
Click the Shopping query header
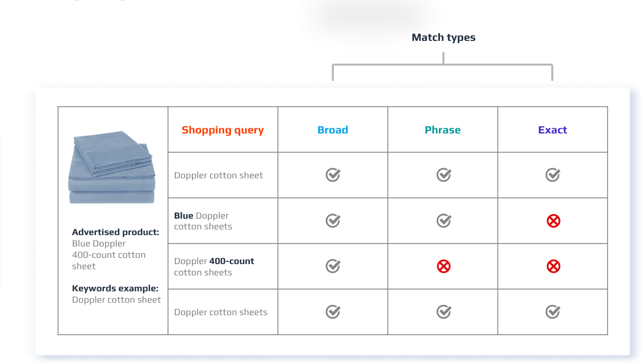[223, 130]
